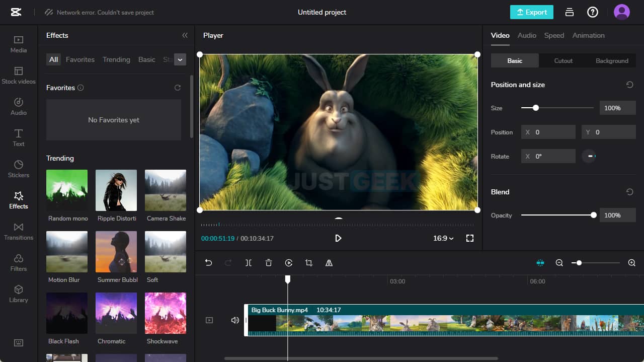644x362 pixels.
Task: Reset Position and size values
Action: [629, 85]
